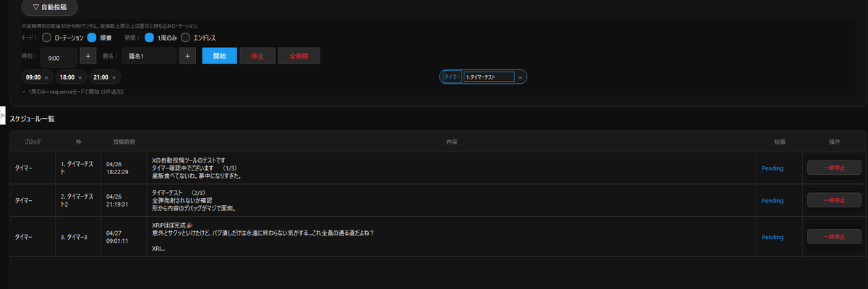Open the post content starting Xの自動投稿ツール

click(451, 168)
